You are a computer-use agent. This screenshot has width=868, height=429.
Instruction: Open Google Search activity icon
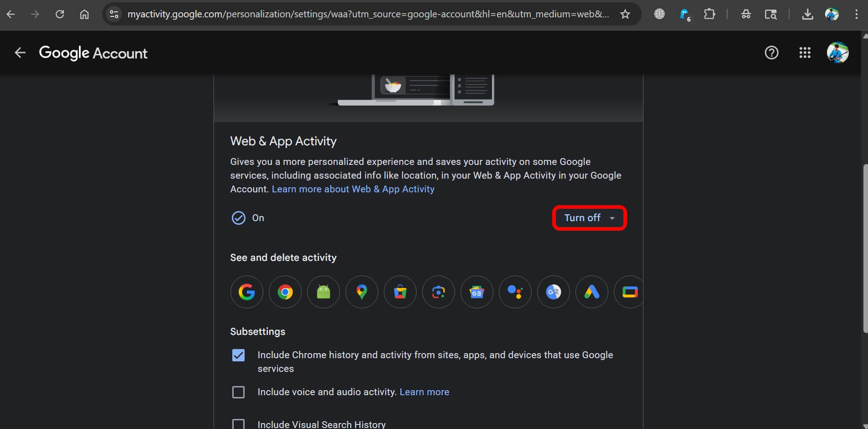click(247, 292)
